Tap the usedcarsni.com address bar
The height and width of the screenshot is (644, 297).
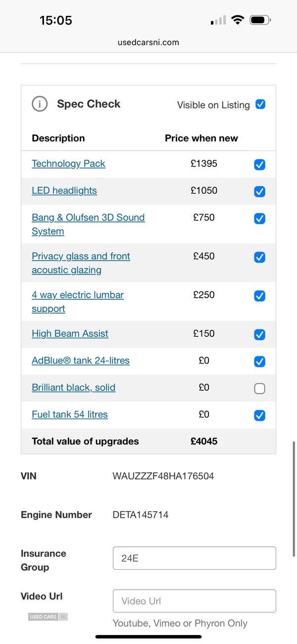tap(148, 42)
